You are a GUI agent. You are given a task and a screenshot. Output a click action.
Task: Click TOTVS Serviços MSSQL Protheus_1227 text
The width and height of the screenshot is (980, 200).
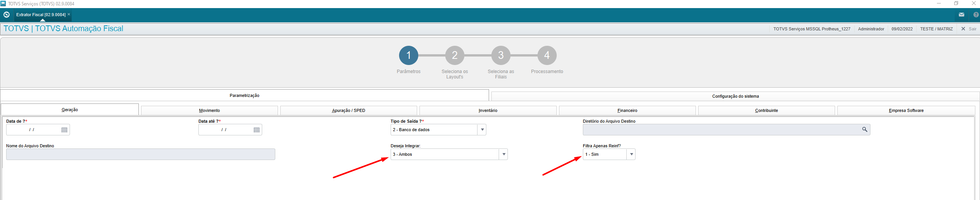click(812, 29)
